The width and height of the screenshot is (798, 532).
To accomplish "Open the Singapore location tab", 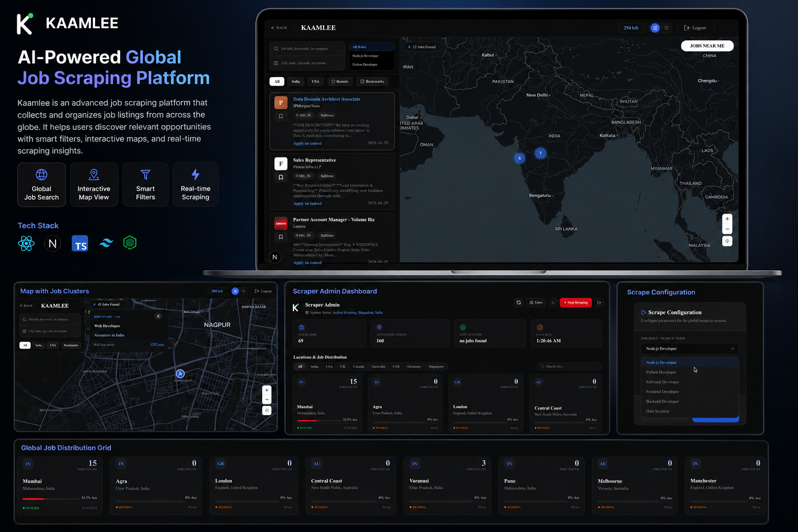I will click(436, 367).
